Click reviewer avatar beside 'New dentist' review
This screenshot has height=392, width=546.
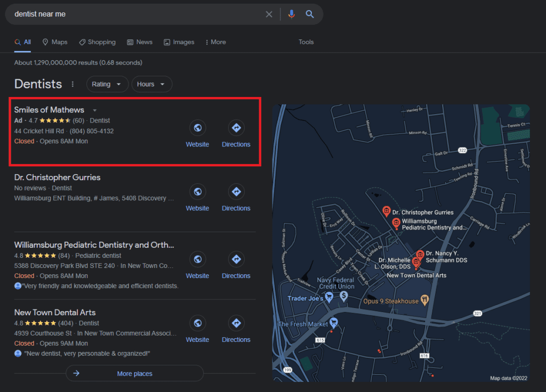pyautogui.click(x=18, y=354)
